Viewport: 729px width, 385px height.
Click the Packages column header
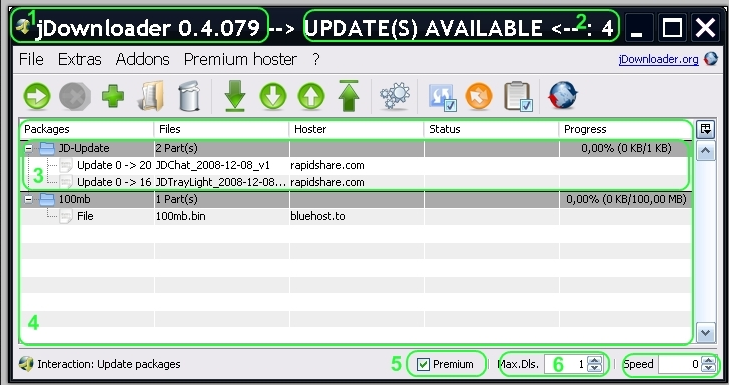[x=87, y=129]
